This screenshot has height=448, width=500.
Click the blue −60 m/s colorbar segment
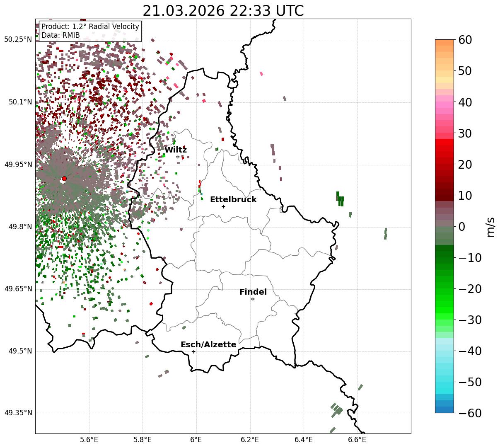click(x=444, y=410)
